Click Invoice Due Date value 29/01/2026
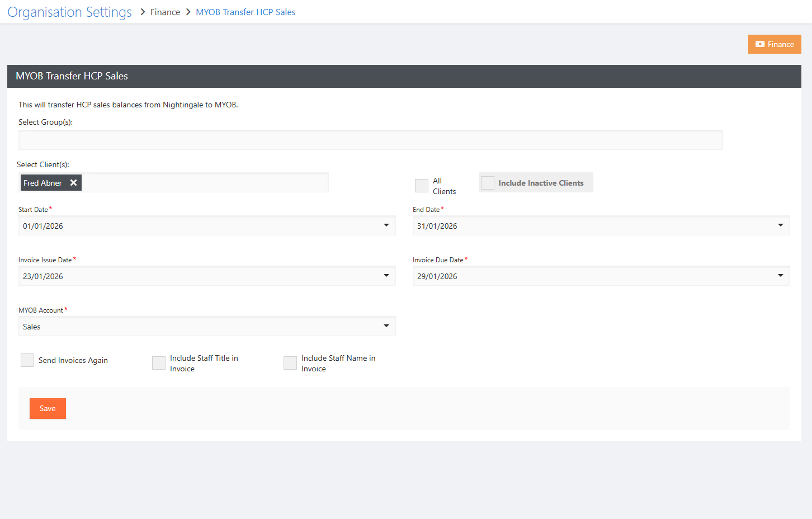 pos(437,276)
